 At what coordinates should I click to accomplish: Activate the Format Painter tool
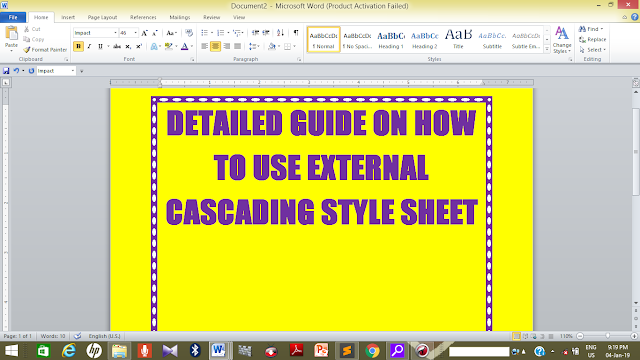[x=45, y=49]
